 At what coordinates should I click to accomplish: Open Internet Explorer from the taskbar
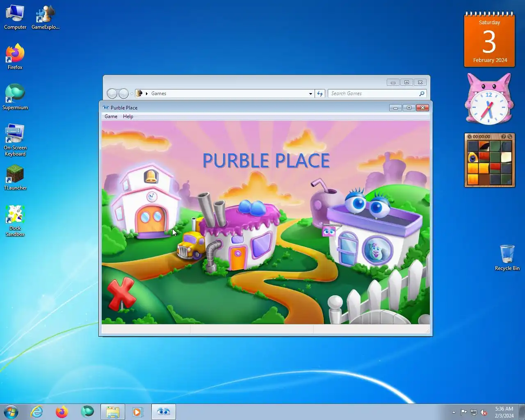click(x=37, y=412)
